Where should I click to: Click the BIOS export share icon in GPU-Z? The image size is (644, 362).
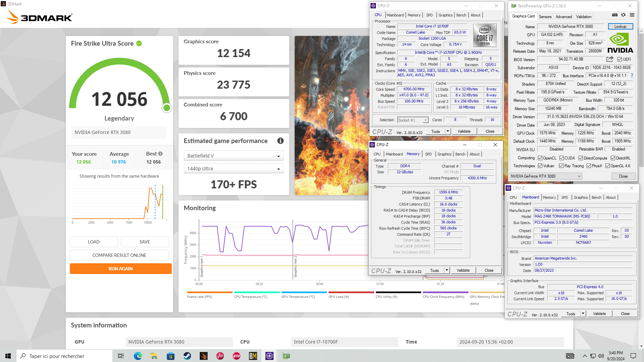click(610, 59)
